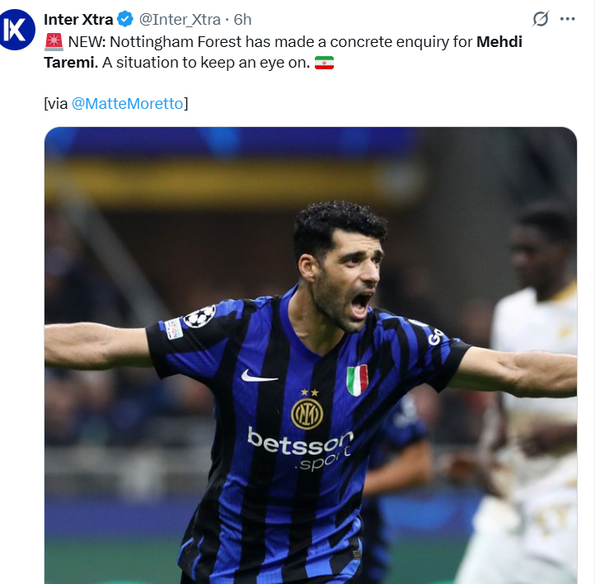Open the @MatteMoretto mention link

tap(127, 104)
